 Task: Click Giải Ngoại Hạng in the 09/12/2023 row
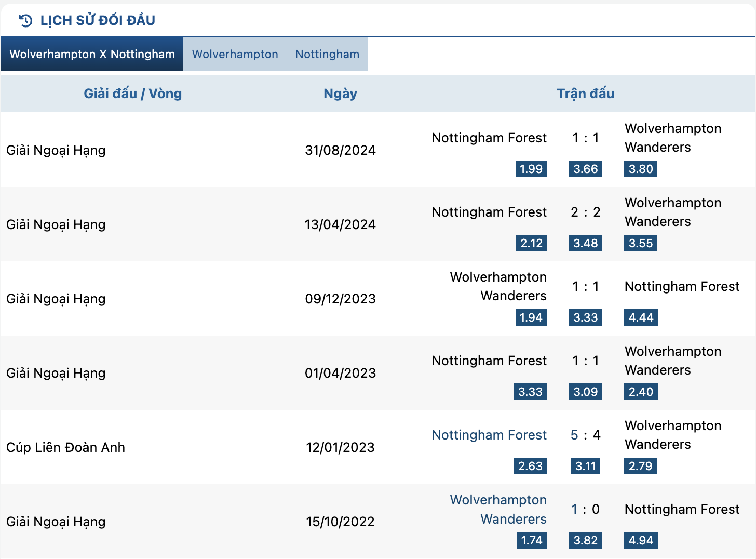56,299
